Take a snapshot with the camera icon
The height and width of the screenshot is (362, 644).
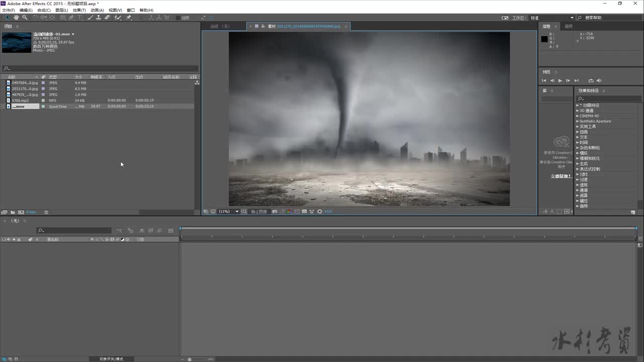click(x=275, y=212)
